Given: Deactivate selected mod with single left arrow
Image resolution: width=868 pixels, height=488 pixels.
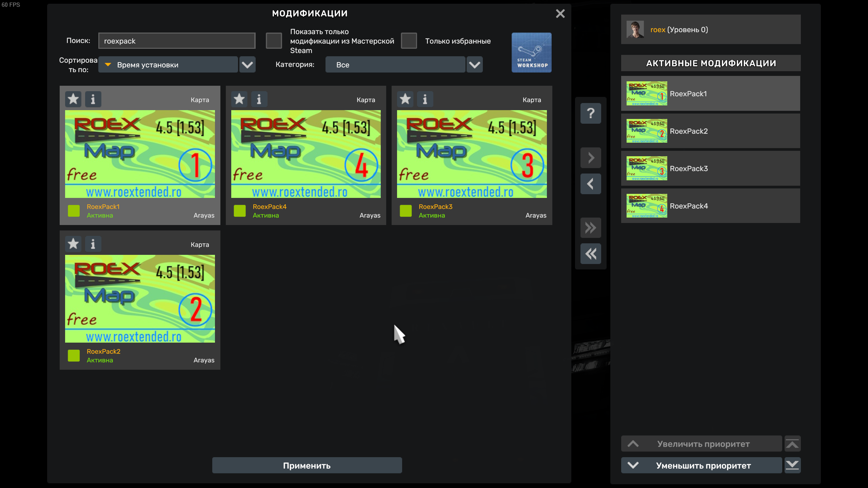Looking at the screenshot, I should 591,184.
